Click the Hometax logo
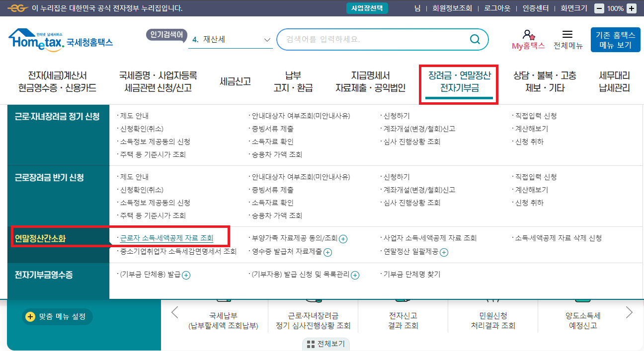 pyautogui.click(x=61, y=40)
